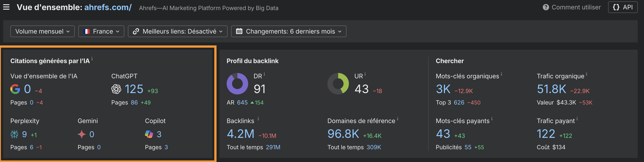
Task: Open the France country dropdown
Action: tap(101, 31)
